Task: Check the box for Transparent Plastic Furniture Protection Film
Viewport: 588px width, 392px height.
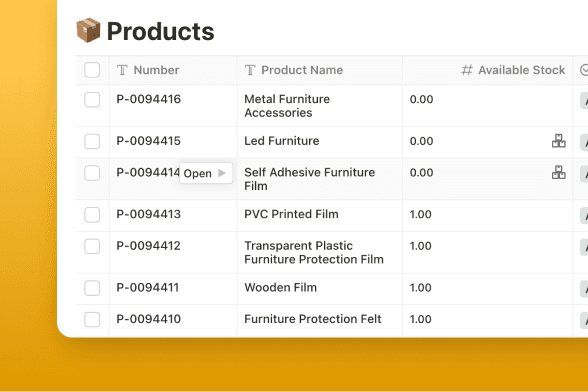Action: click(x=92, y=246)
